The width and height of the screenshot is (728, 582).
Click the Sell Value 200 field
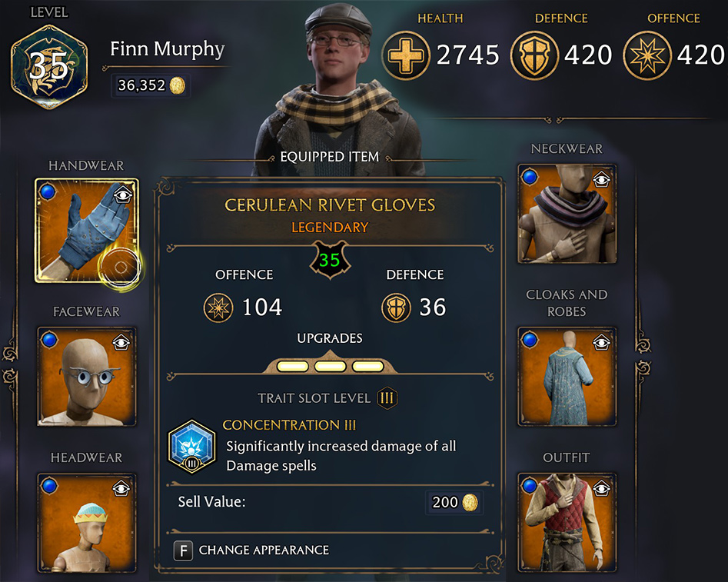tap(328, 502)
